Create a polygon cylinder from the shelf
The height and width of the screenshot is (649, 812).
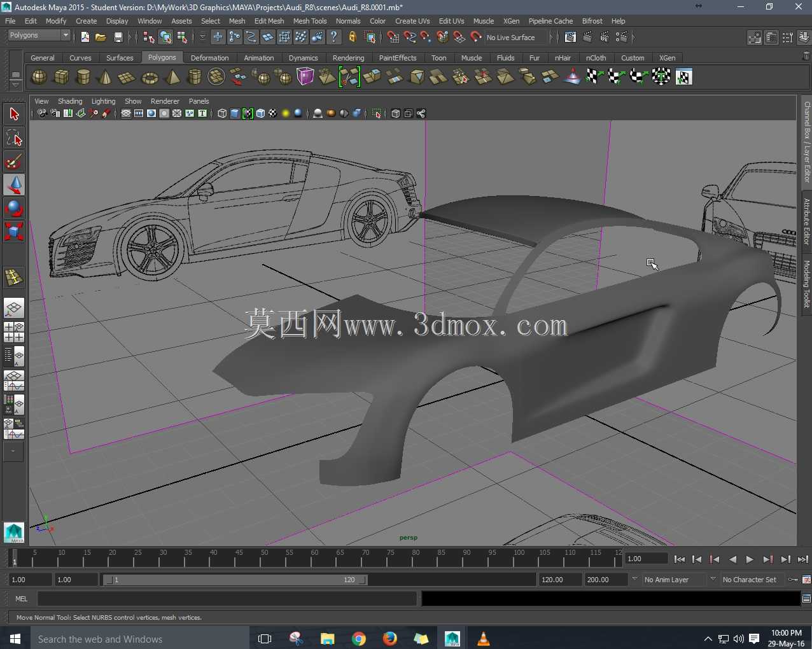pos(83,77)
